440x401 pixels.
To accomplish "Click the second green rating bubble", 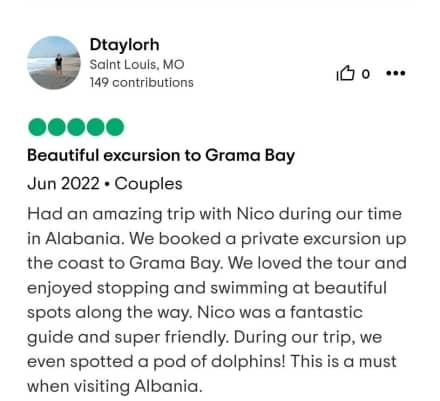I will (x=56, y=127).
